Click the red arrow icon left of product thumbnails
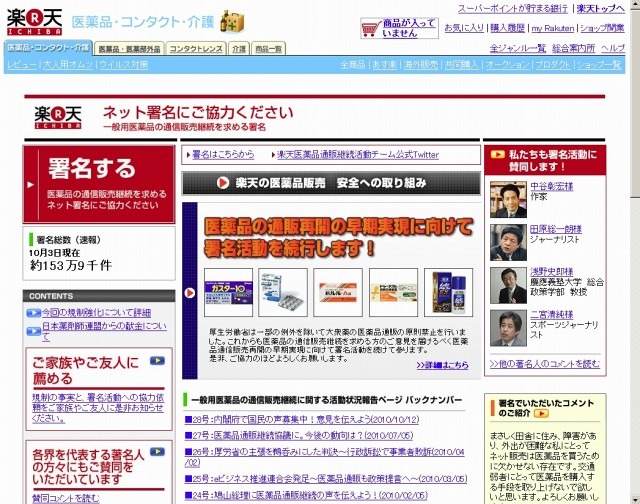This screenshot has width=640, height=504. point(190,293)
